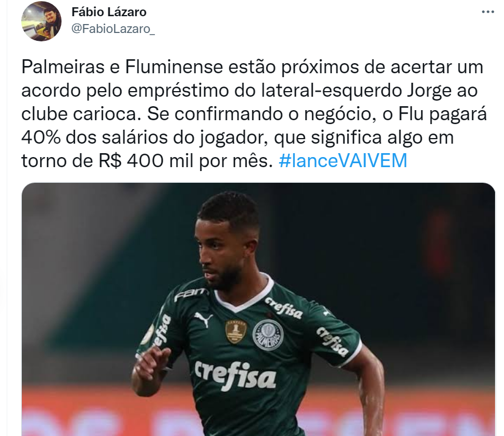Click the Puma logo on the shirt
Image resolution: width=504 pixels, height=436 pixels.
pos(204,319)
